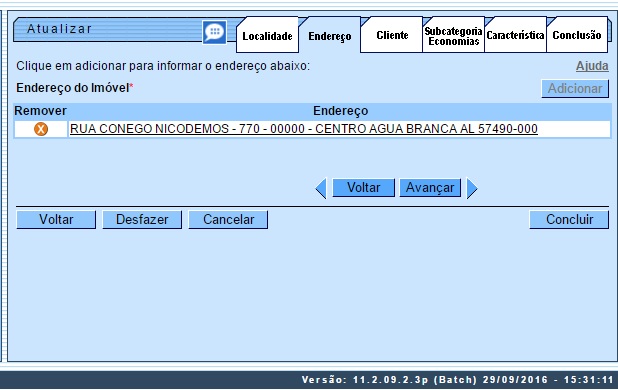Switch to the Conclusão tab
The height and width of the screenshot is (390, 618).
click(577, 35)
